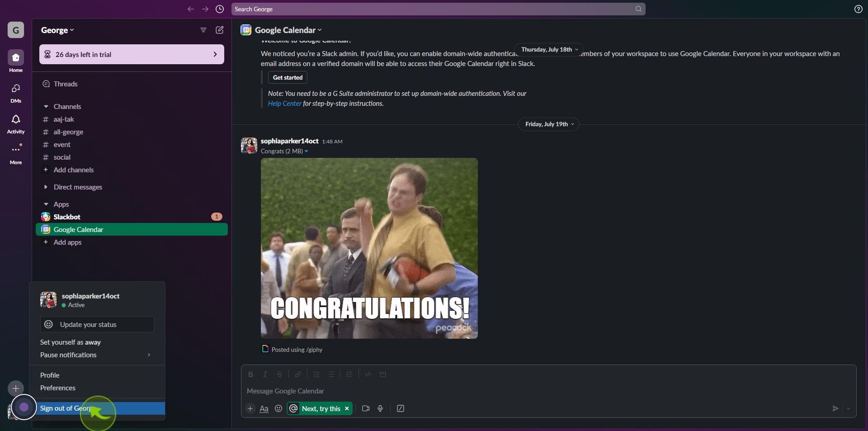Click the Message Google Calendar input
868x431 pixels.
coord(548,391)
